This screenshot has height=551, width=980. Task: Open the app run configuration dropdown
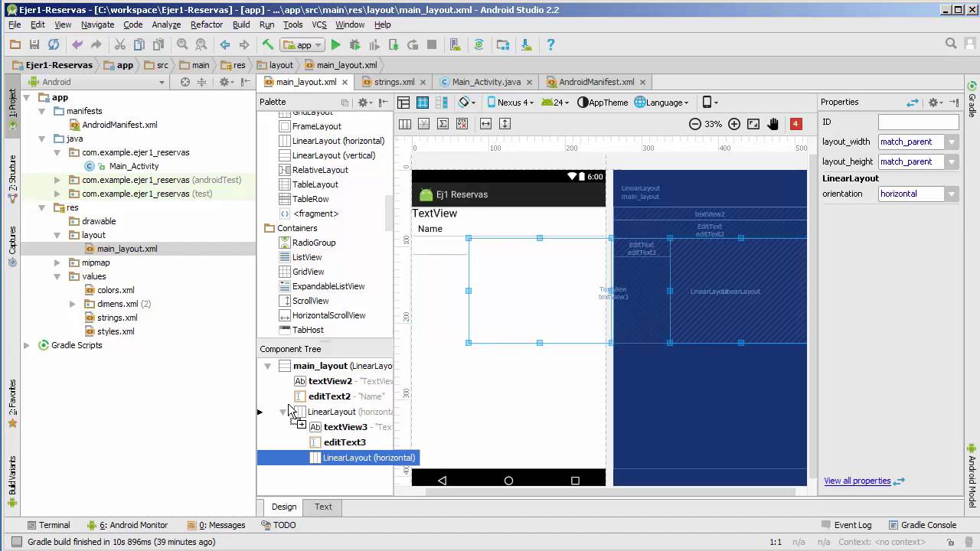tap(303, 45)
